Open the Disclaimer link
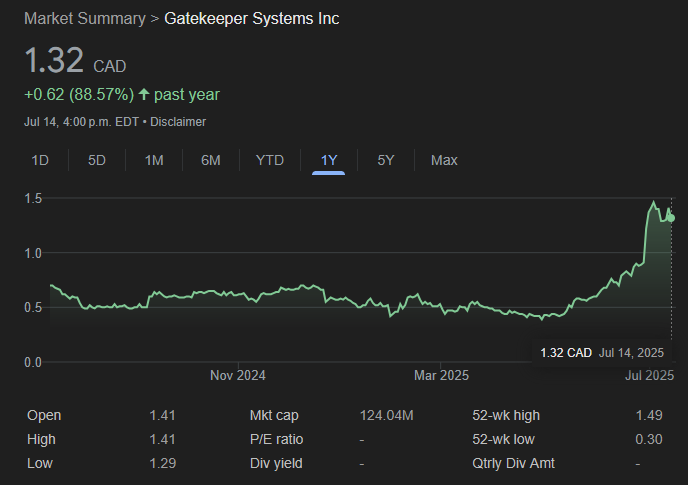Viewport: 688px width, 485px height. 178,122
